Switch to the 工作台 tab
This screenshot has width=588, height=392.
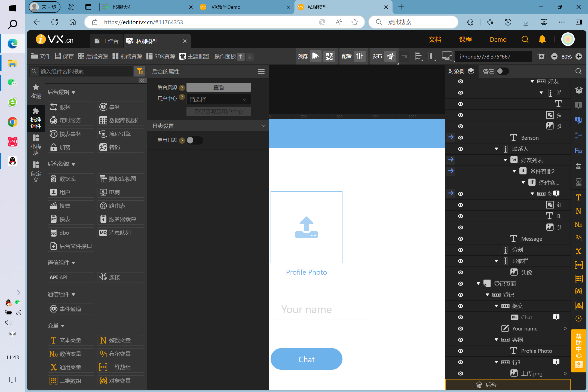pos(106,41)
